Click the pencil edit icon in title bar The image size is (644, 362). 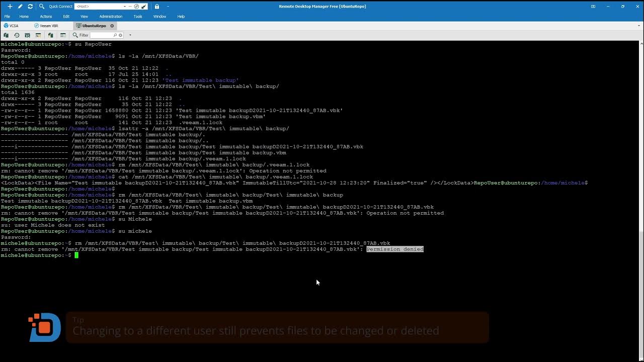click(20, 7)
